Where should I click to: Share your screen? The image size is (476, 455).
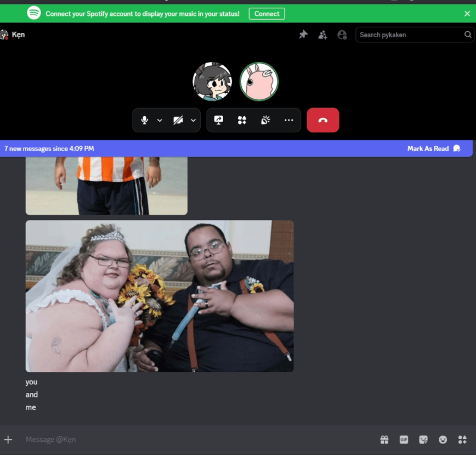pos(219,120)
